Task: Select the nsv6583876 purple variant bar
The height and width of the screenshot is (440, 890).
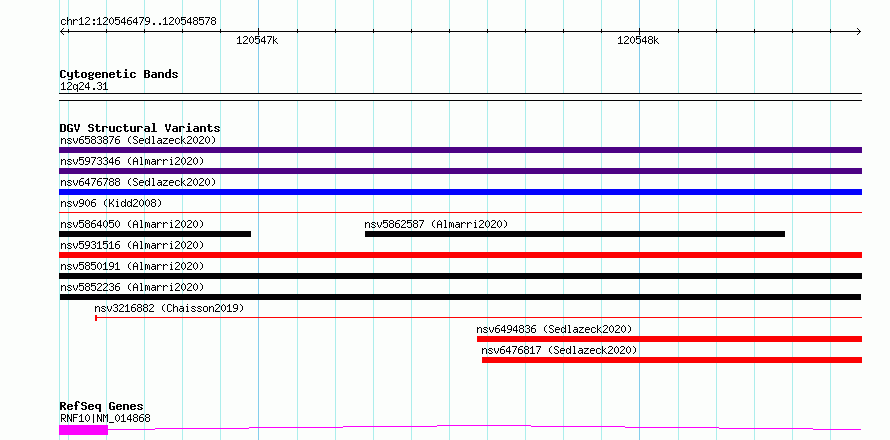Action: [x=460, y=150]
